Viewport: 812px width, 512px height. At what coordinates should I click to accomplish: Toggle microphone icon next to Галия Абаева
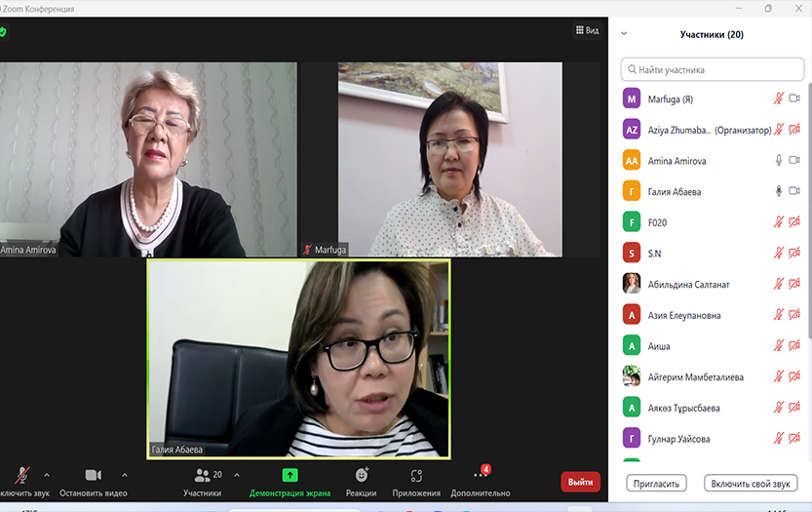point(778,191)
